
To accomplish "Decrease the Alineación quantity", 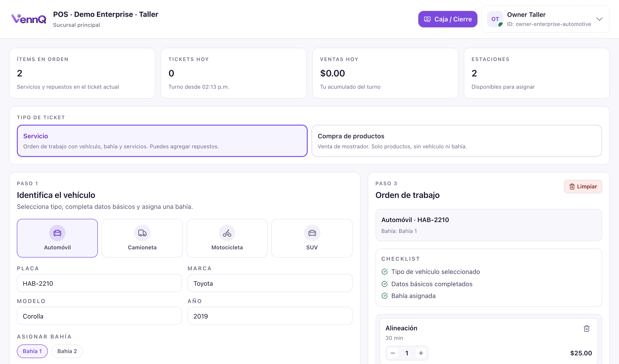I will coord(393,353).
